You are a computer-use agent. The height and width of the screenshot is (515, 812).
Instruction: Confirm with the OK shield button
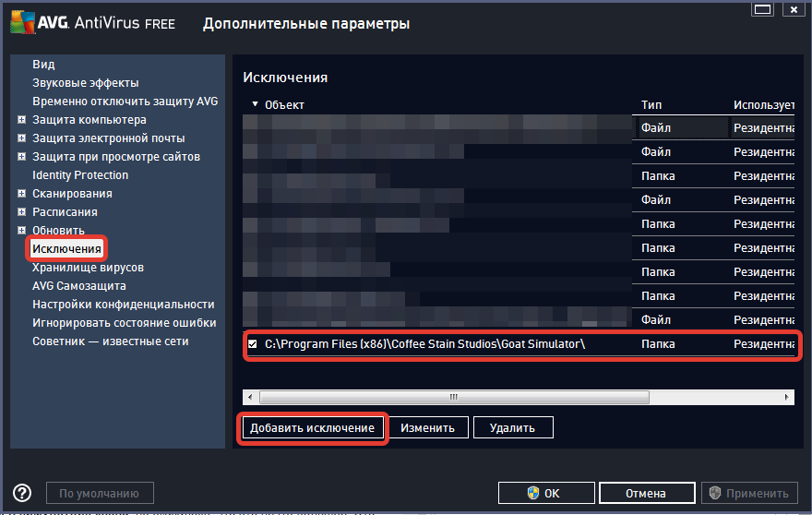[545, 493]
